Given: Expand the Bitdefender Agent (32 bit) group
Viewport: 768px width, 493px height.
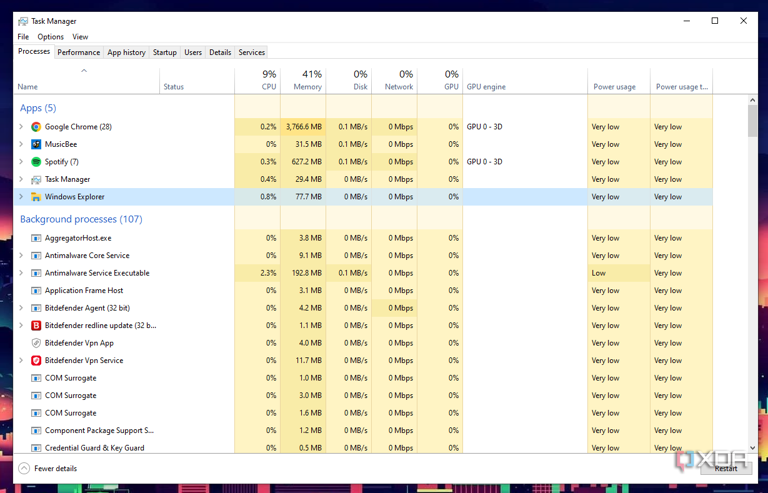Looking at the screenshot, I should pos(21,308).
